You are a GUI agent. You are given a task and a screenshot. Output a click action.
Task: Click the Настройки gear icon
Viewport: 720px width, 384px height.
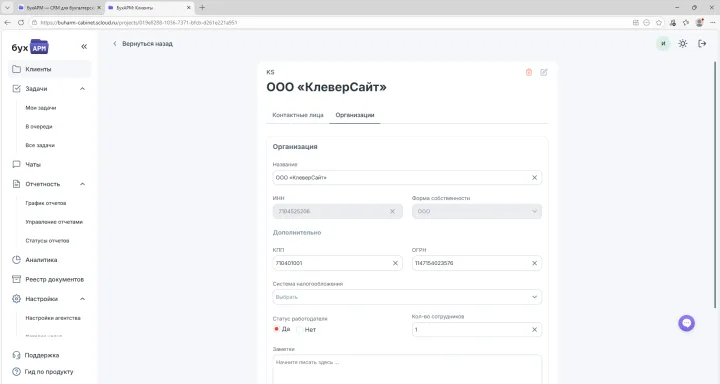tap(17, 299)
